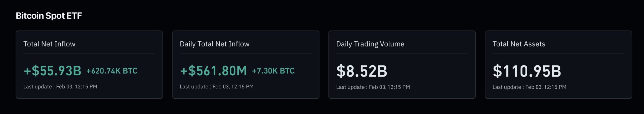Click the $8.52B trading volume value
The width and height of the screenshot is (644, 114).
[x=362, y=71]
